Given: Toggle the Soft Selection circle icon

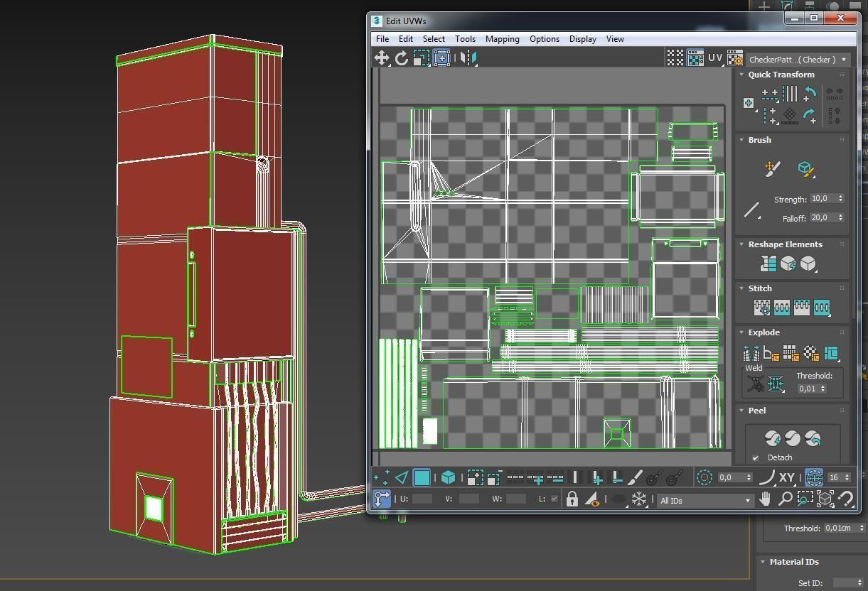Looking at the screenshot, I should tap(704, 477).
